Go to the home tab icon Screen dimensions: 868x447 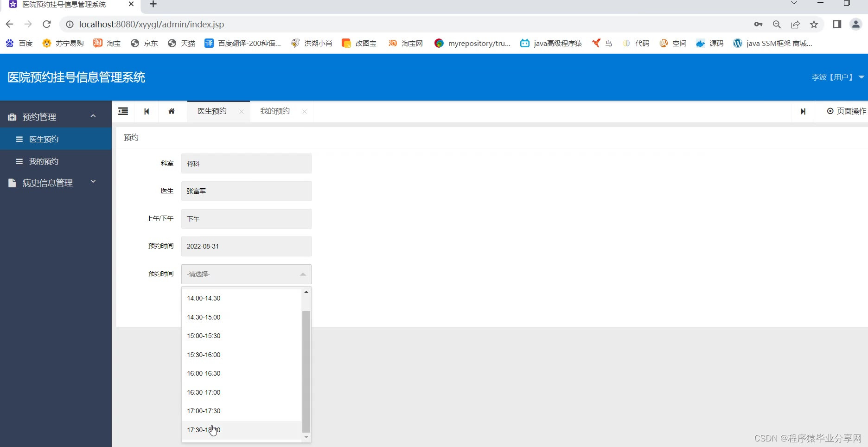(x=172, y=111)
